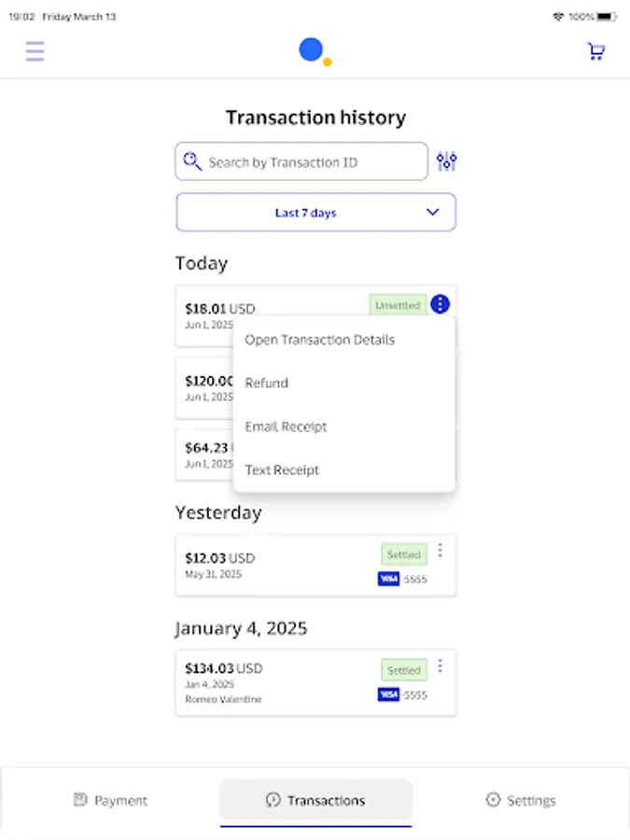The height and width of the screenshot is (840, 630).
Task: Open three-dot menu for the $134.03 transaction
Action: coord(440,665)
